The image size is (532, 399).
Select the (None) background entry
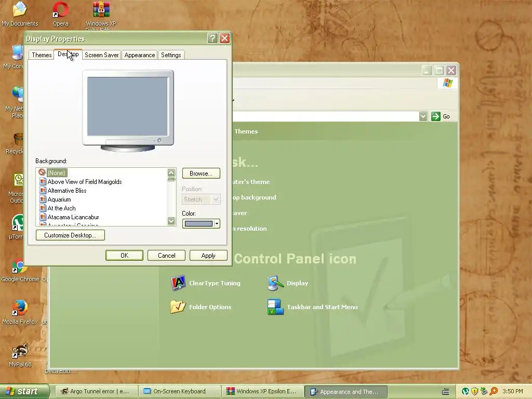(x=57, y=173)
